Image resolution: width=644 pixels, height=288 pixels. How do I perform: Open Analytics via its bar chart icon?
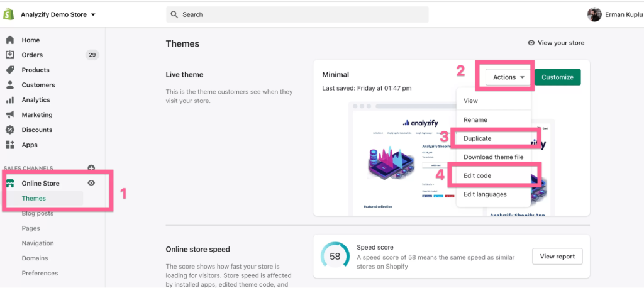[10, 100]
